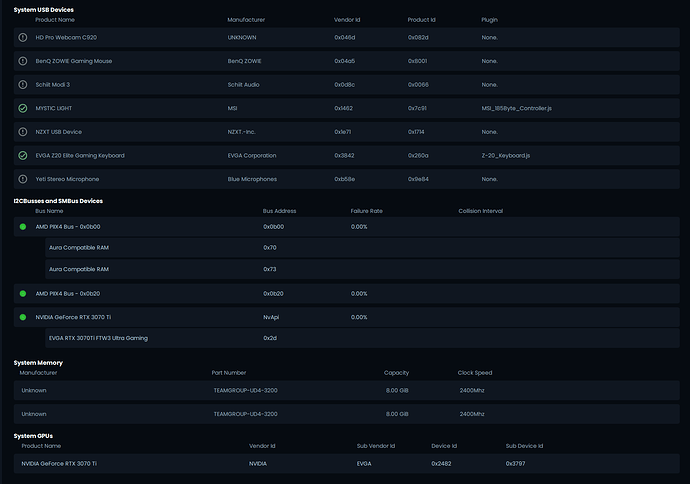Click the System Memory heading
690x484 pixels.
tap(38, 363)
